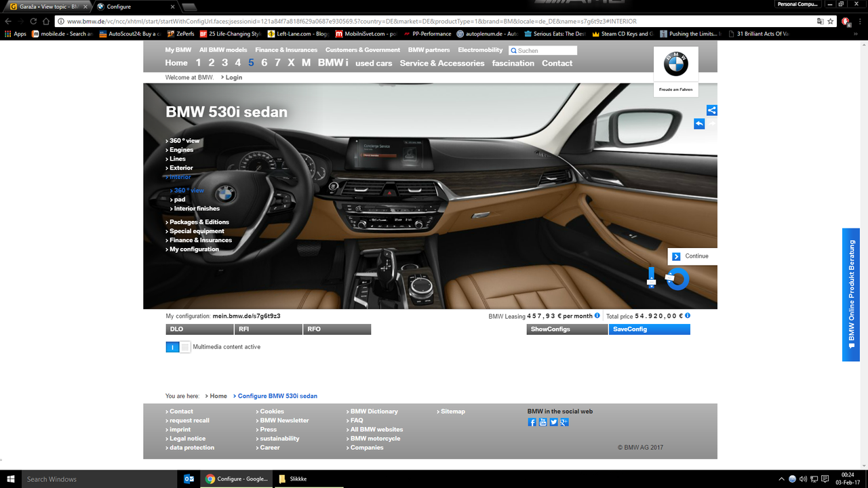
Task: Expand the Engines section in the sidebar
Action: 181,149
